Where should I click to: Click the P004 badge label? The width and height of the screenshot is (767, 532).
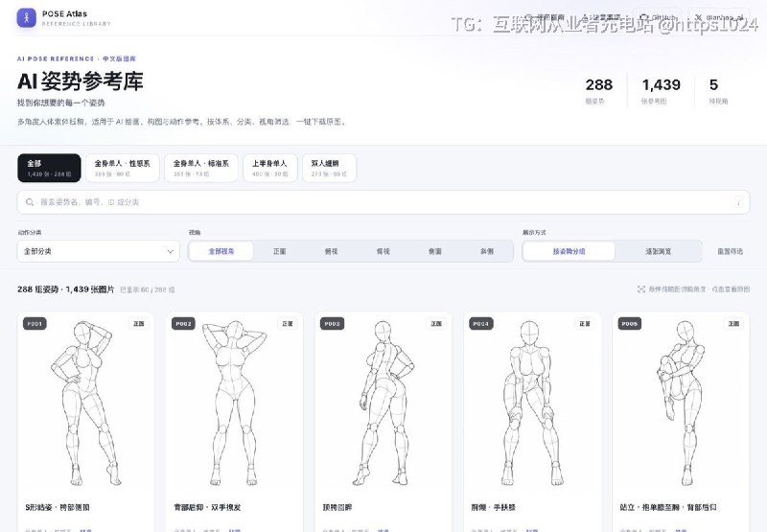[481, 324]
